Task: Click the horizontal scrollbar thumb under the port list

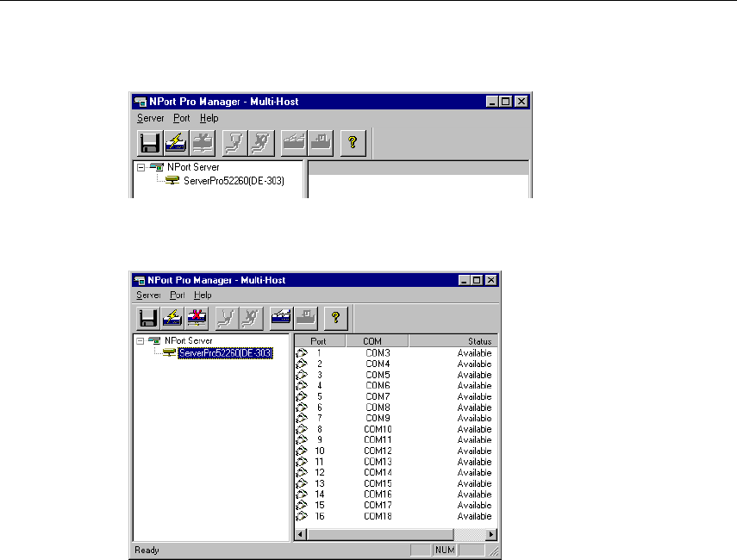Action: pos(380,535)
